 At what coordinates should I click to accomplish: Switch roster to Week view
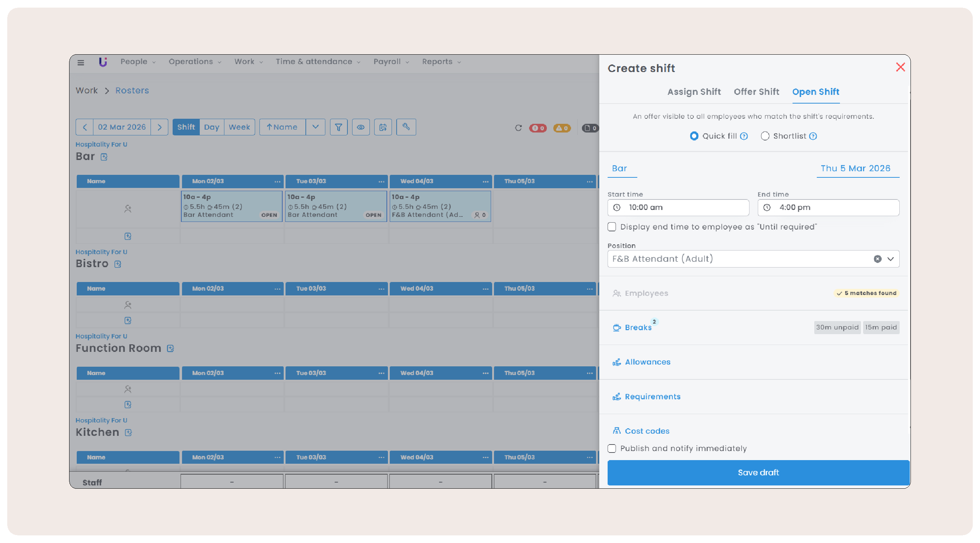(239, 127)
